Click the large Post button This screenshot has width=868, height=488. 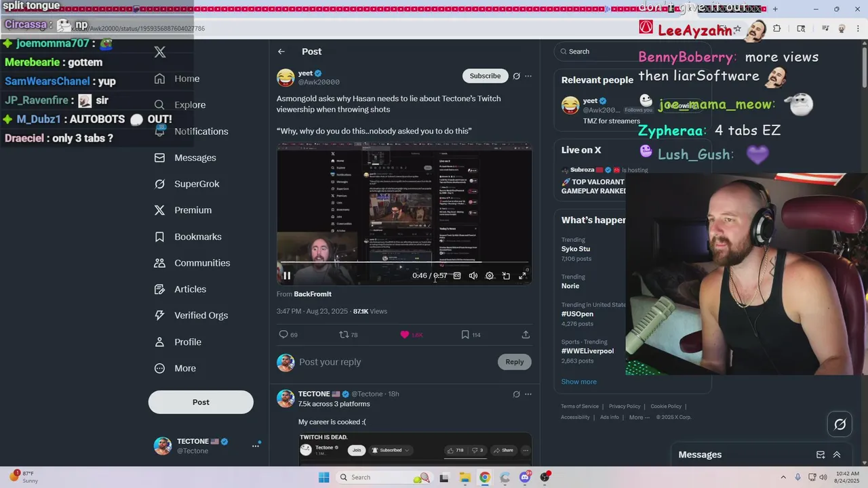[201, 402]
